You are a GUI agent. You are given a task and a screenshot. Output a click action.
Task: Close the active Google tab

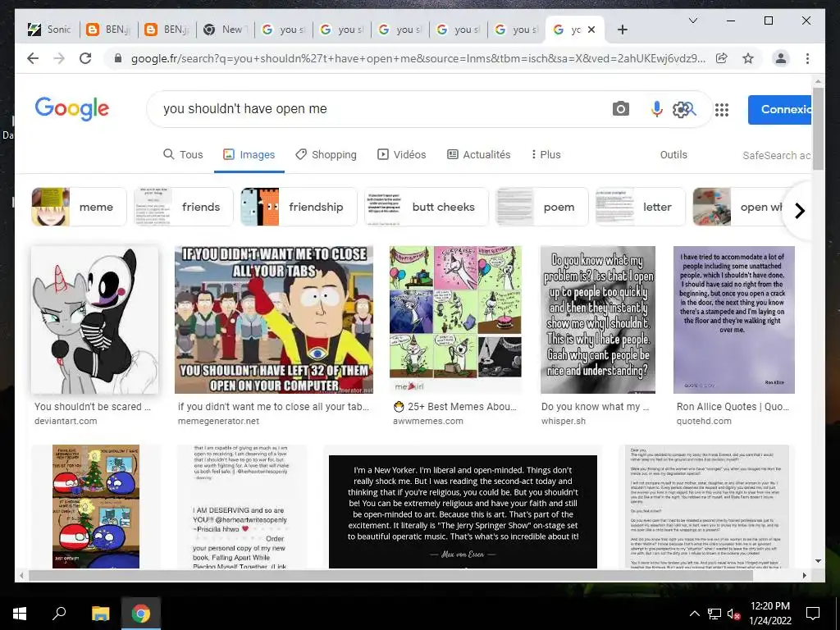(591, 30)
